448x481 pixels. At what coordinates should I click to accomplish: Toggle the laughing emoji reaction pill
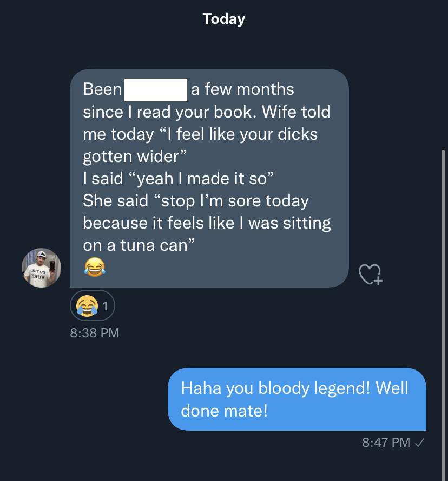[93, 305]
